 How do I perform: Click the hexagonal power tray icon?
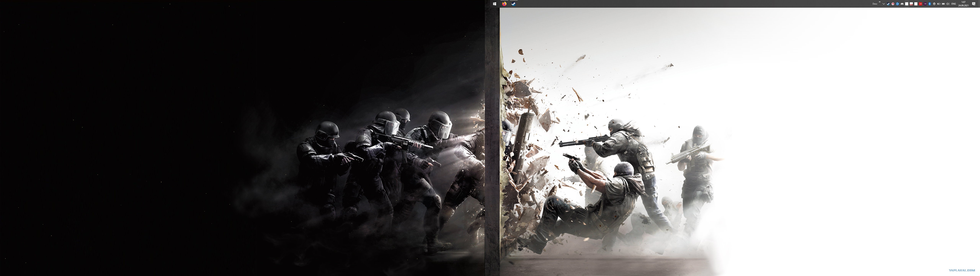click(x=934, y=4)
